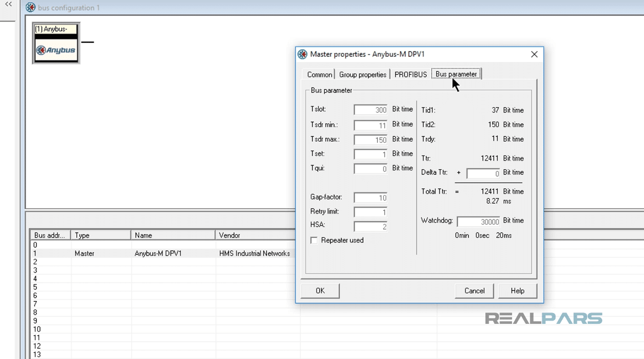Select the PROFIBUS tab
The image size is (644, 359).
coord(410,75)
